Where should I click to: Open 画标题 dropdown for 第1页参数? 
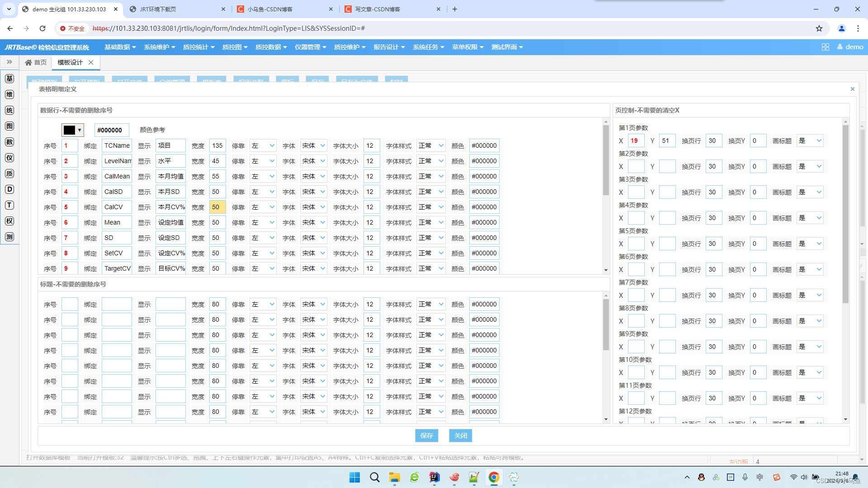point(810,141)
